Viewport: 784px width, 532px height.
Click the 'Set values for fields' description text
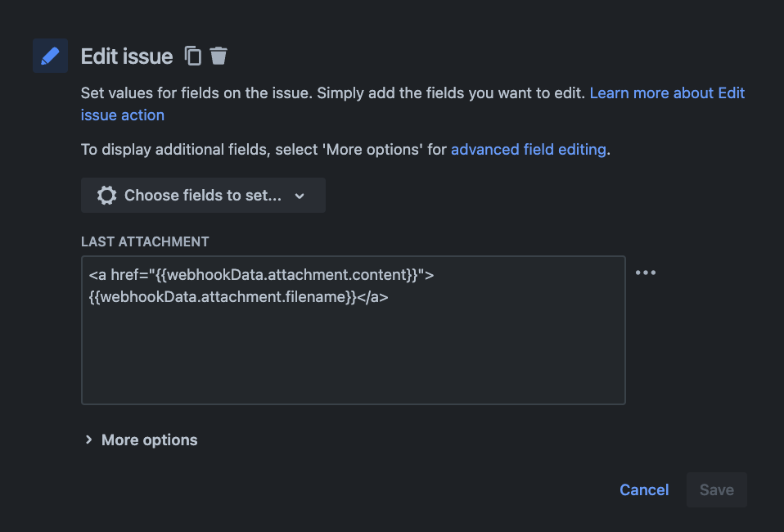pos(196,93)
